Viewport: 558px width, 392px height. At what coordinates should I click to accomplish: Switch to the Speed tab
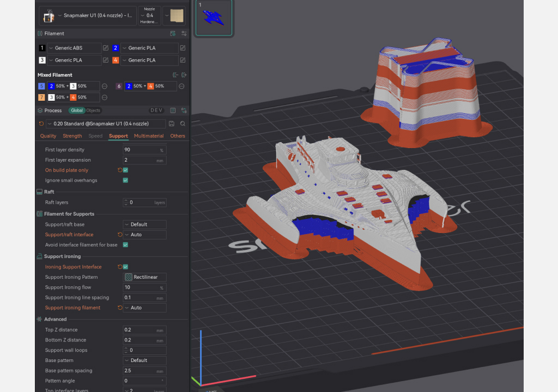click(x=95, y=136)
